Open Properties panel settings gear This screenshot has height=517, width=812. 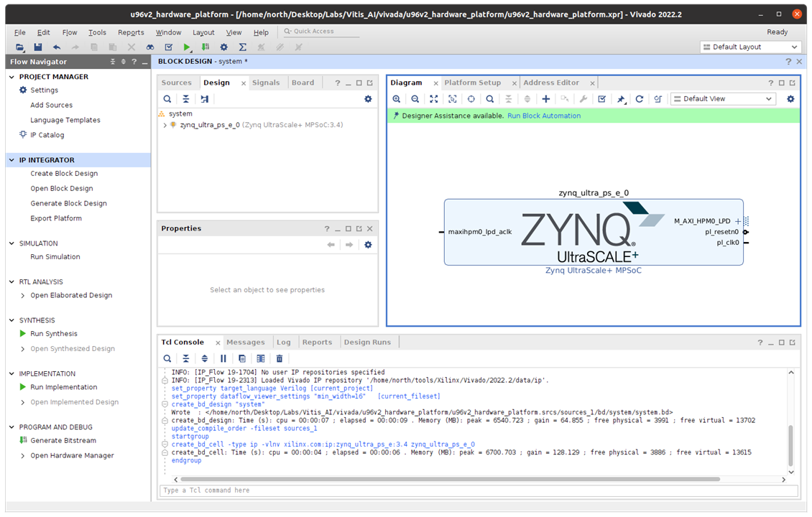pyautogui.click(x=368, y=245)
